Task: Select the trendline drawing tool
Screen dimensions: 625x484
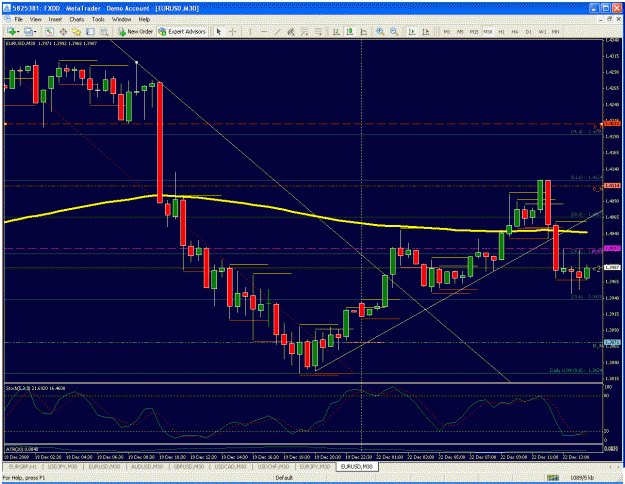Action: coord(277,31)
